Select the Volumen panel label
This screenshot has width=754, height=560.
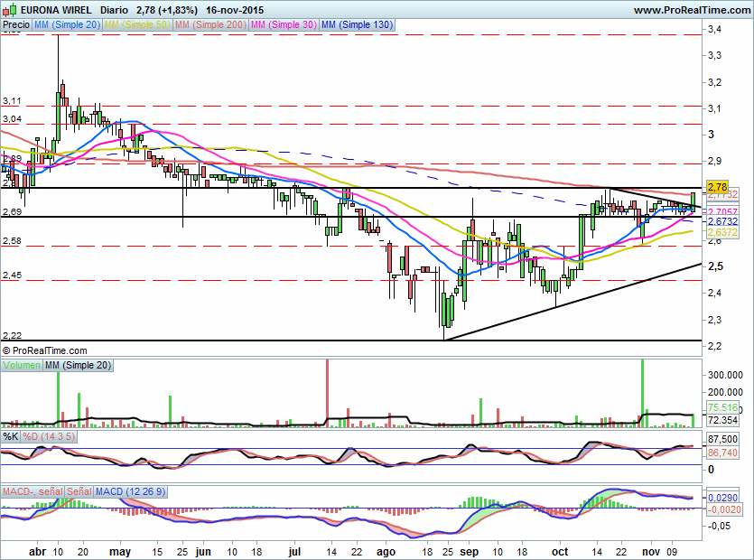[21, 365]
